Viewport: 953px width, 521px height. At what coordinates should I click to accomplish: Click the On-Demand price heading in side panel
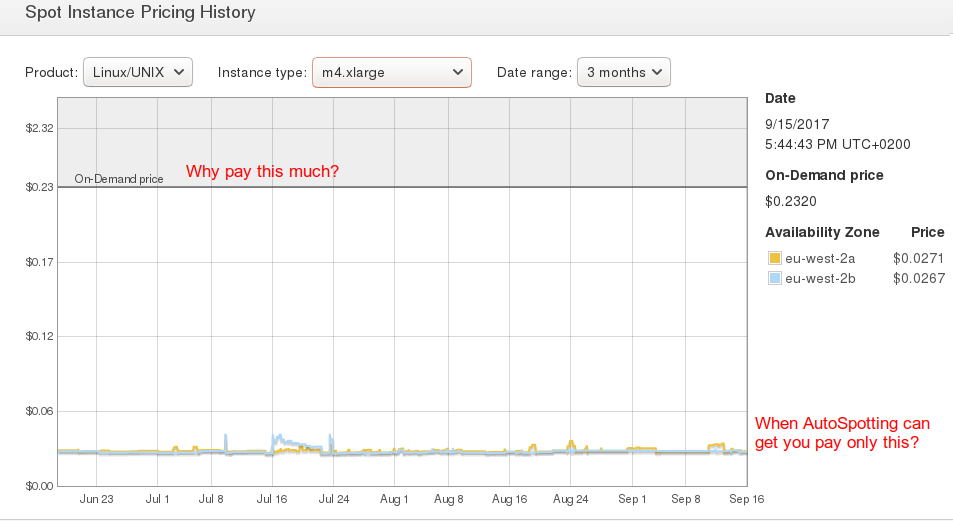[x=824, y=176]
